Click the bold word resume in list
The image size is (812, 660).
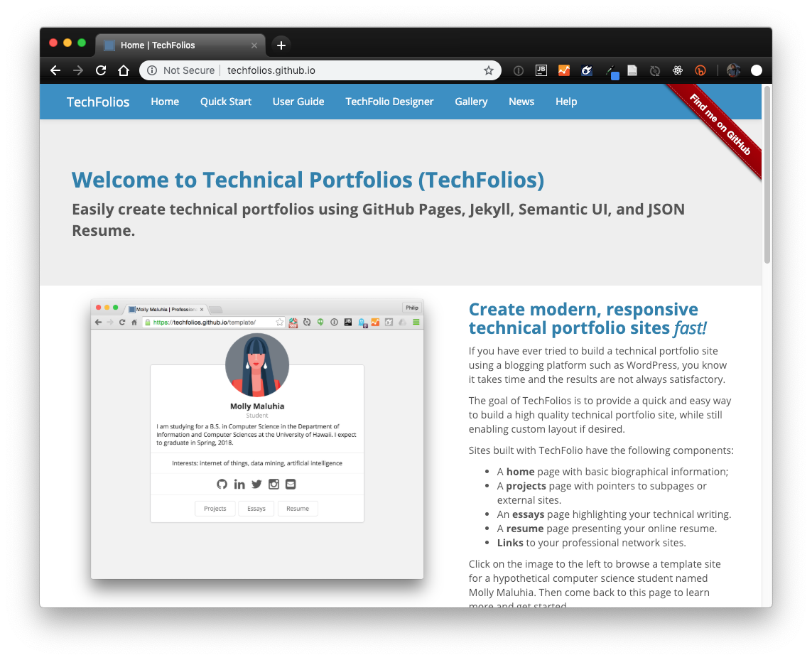[525, 529]
